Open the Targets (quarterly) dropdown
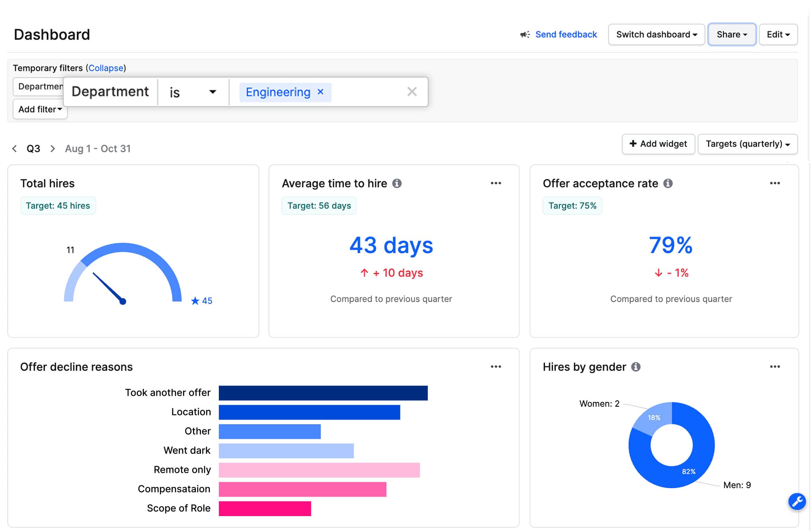The height and width of the screenshot is (532, 811). tap(747, 144)
